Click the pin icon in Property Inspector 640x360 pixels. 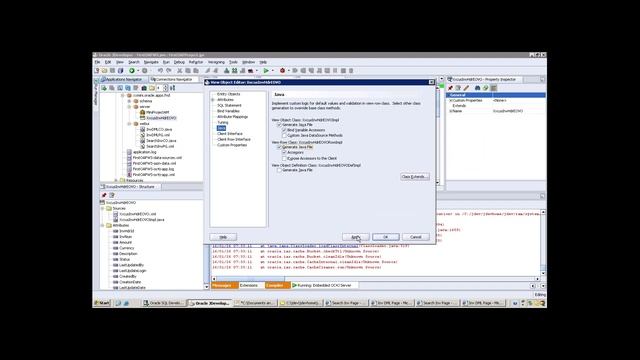(x=450, y=88)
